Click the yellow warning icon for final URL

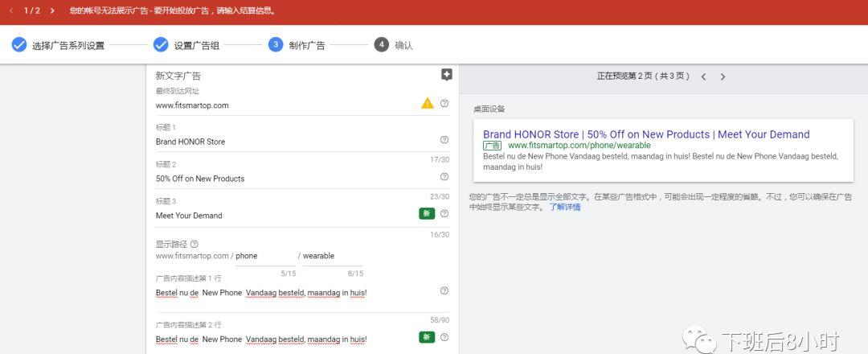tap(428, 103)
